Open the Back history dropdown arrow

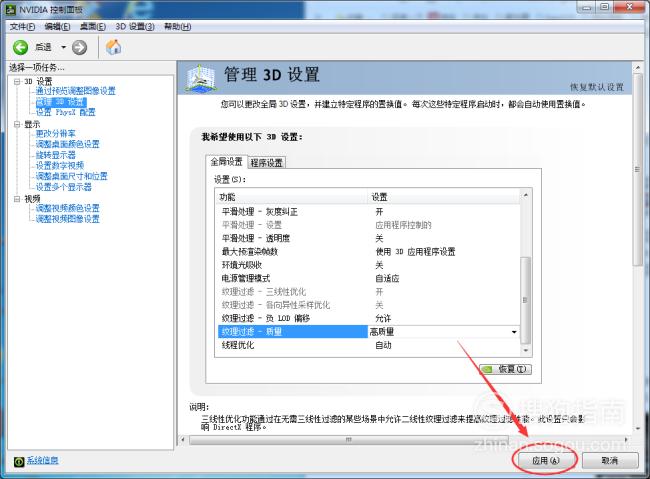(63, 47)
